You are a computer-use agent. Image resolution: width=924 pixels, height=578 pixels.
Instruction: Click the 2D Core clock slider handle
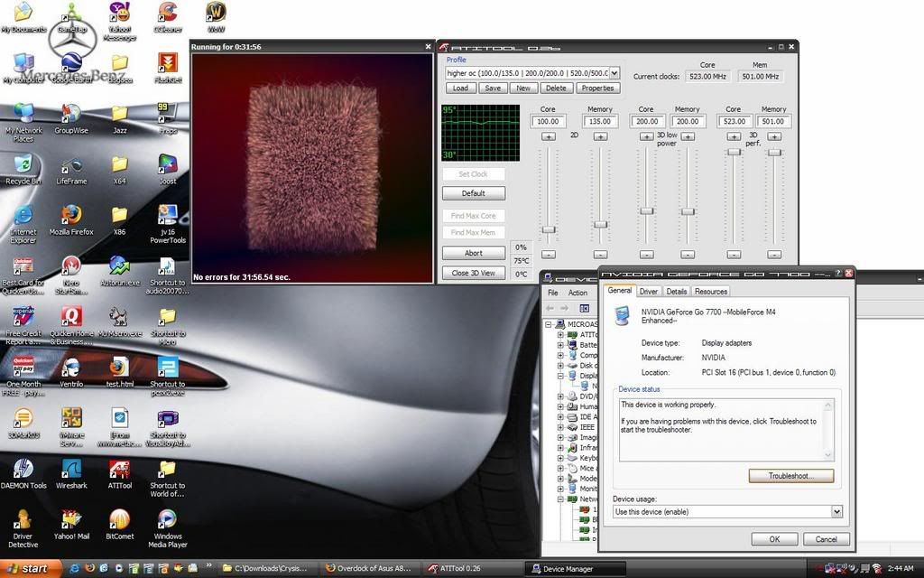point(549,229)
